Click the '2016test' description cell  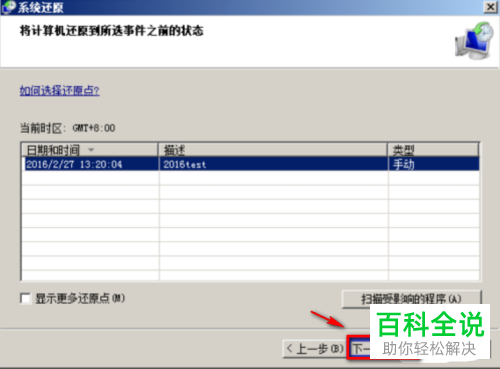(x=273, y=164)
